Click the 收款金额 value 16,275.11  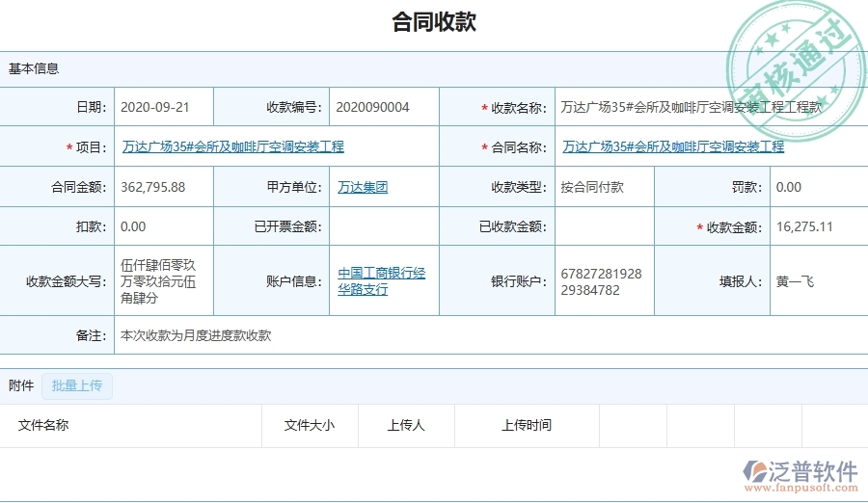(804, 226)
